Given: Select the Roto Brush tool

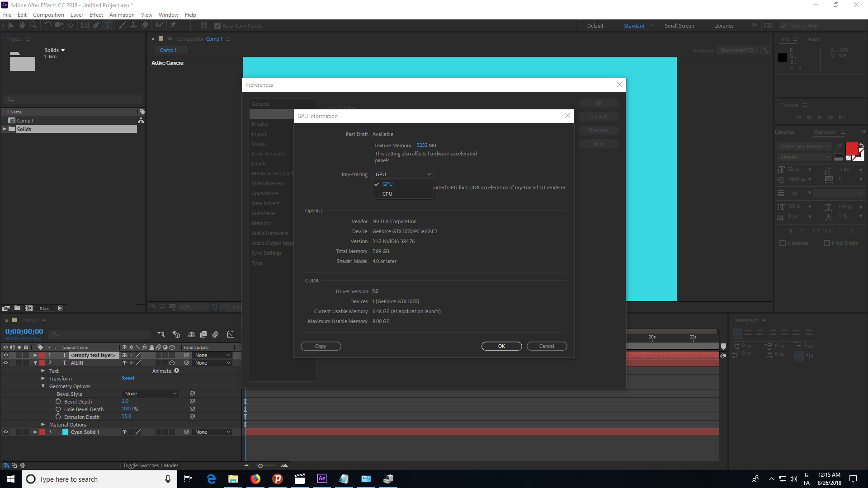Looking at the screenshot, I should click(x=159, y=25).
